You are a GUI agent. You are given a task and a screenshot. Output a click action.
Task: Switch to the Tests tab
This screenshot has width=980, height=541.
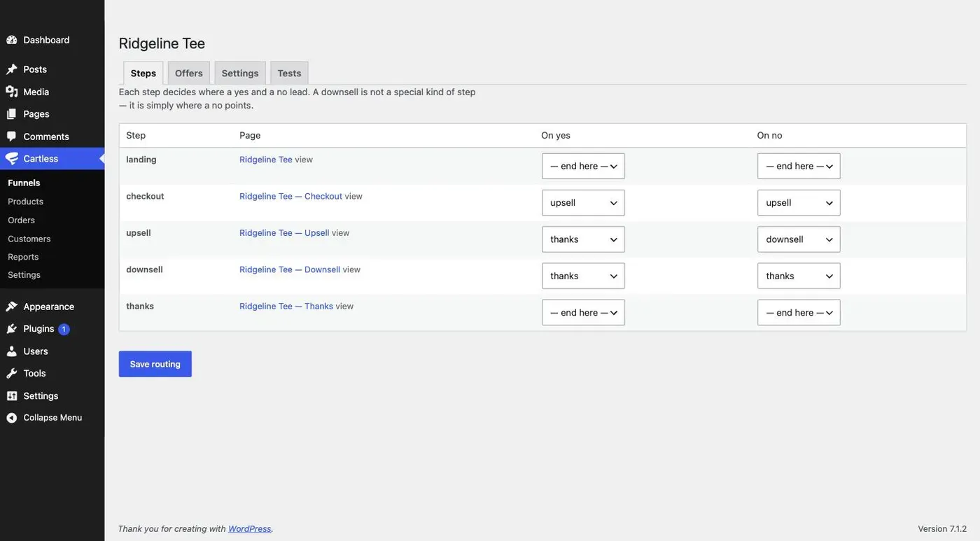289,73
